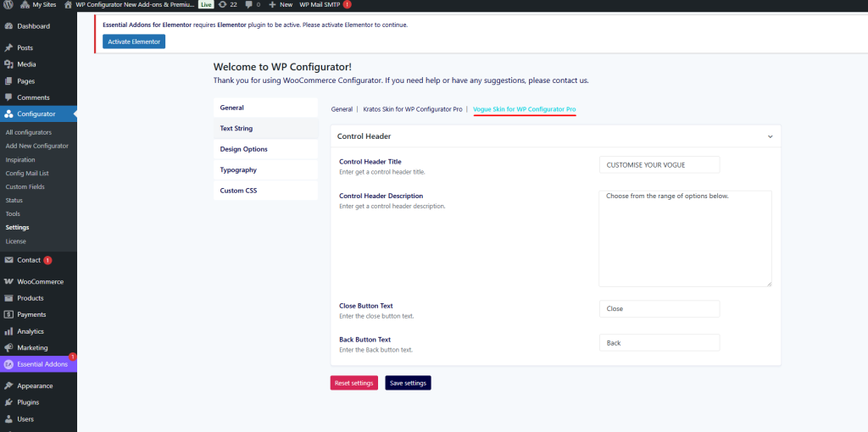Click the Activate Elementor button
The height and width of the screenshot is (432, 868).
click(134, 42)
